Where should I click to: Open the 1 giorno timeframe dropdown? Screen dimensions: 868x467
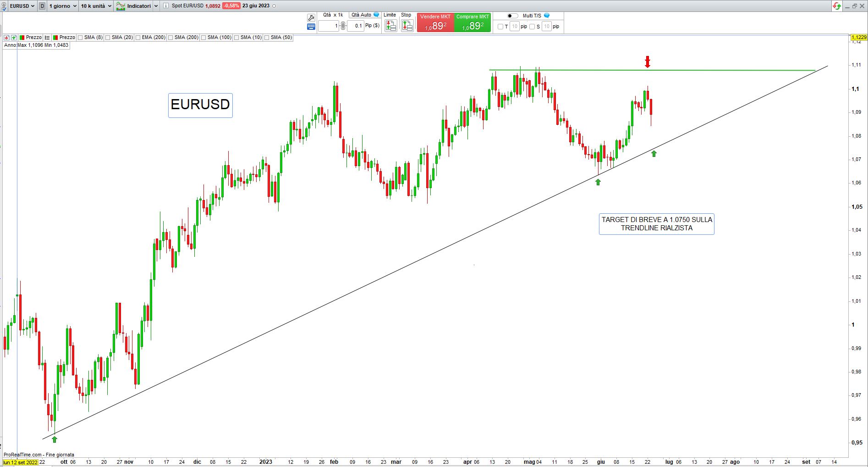tap(63, 6)
